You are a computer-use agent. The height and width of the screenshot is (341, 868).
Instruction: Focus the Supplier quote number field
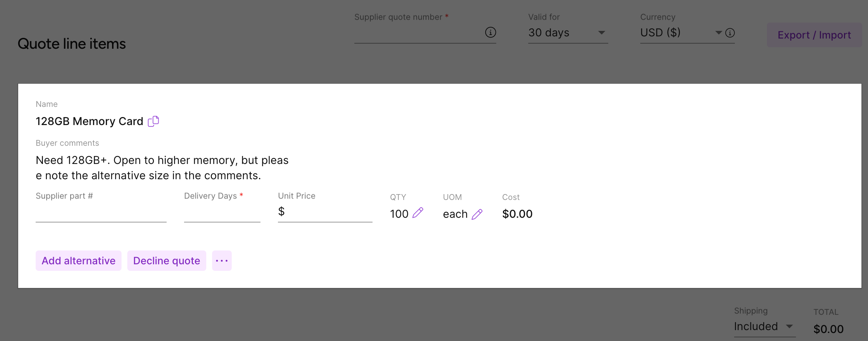click(418, 33)
